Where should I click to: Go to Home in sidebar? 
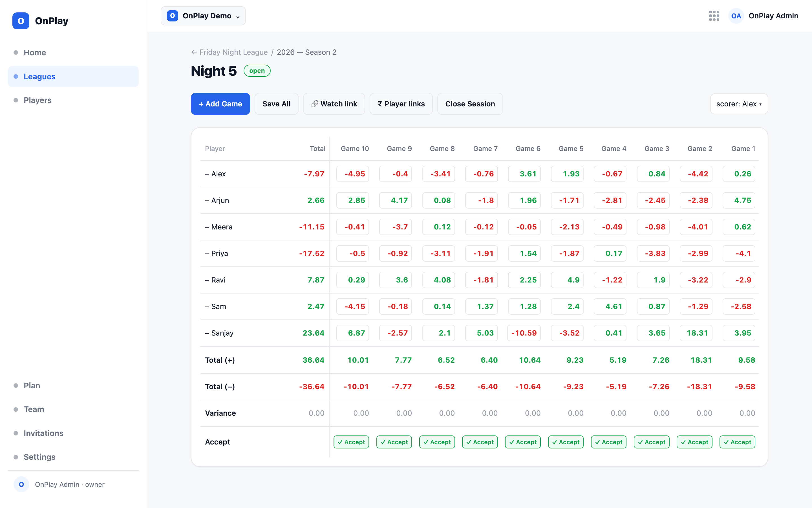(73, 52)
